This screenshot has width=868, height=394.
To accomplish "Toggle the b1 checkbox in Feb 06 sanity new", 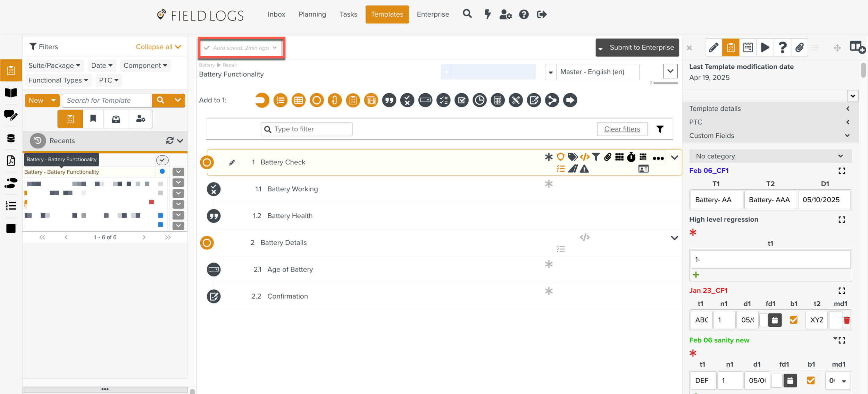I will click(x=811, y=380).
